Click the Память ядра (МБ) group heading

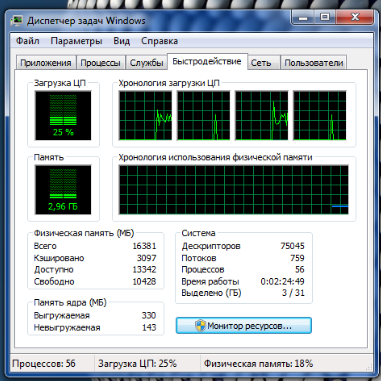tap(70, 302)
